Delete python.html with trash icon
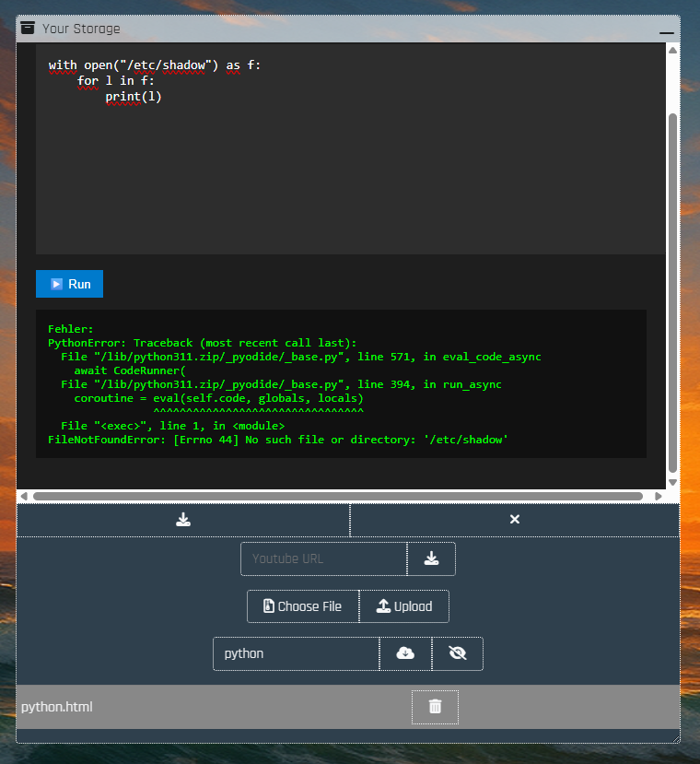The image size is (700, 764). [435, 707]
